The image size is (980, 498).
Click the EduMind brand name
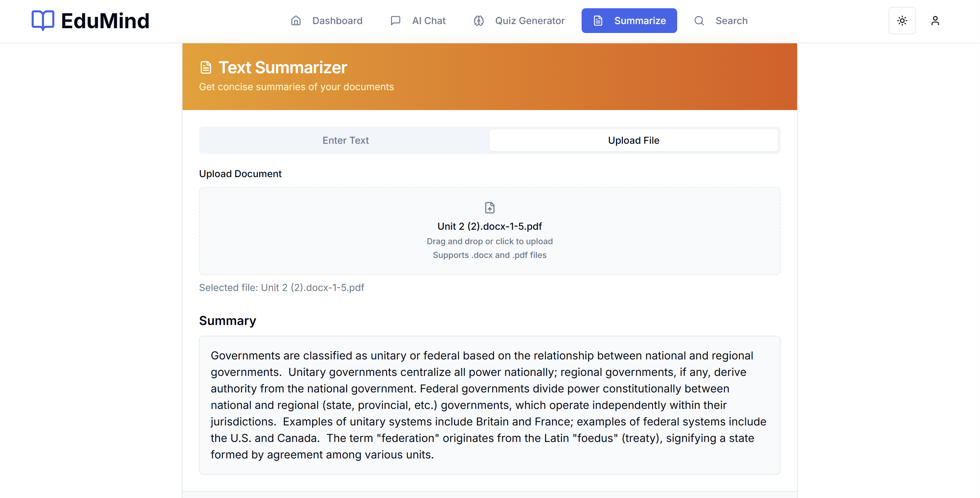[x=105, y=21]
